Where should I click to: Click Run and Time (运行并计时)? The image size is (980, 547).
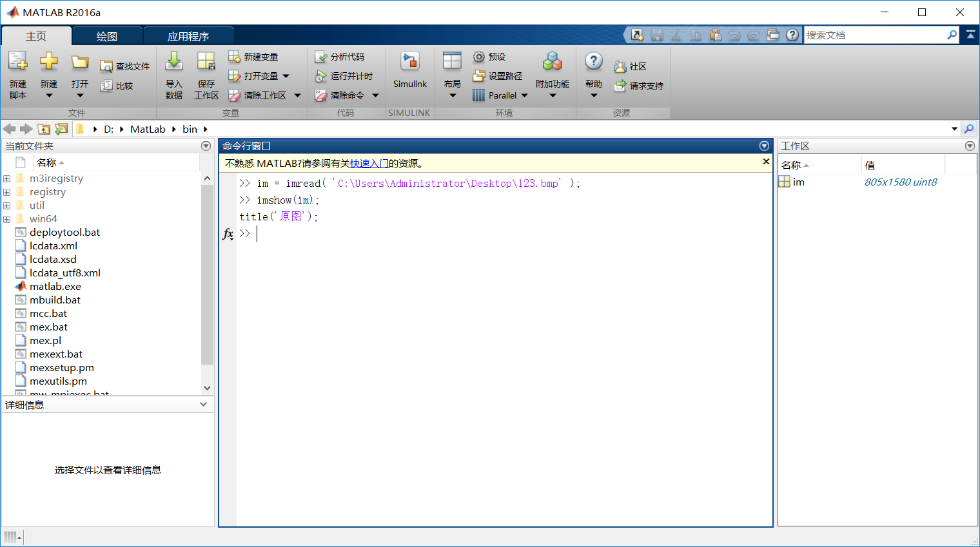coord(344,76)
